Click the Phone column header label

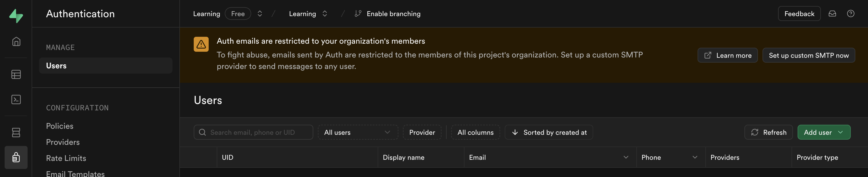click(651, 157)
